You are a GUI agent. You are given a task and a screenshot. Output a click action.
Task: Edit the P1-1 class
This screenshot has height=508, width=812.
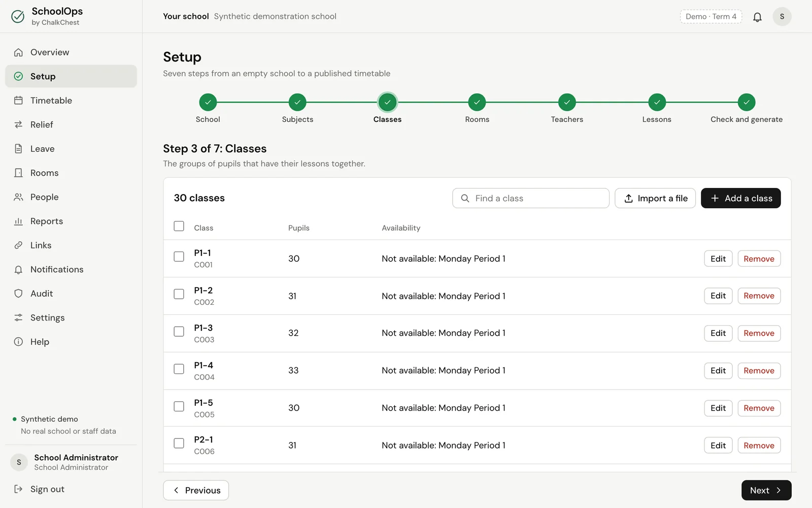(x=718, y=259)
